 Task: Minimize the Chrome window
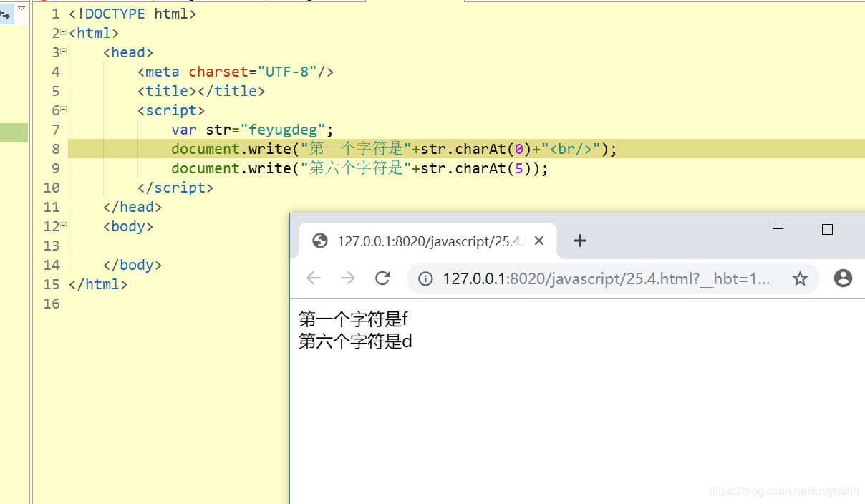[x=778, y=229]
